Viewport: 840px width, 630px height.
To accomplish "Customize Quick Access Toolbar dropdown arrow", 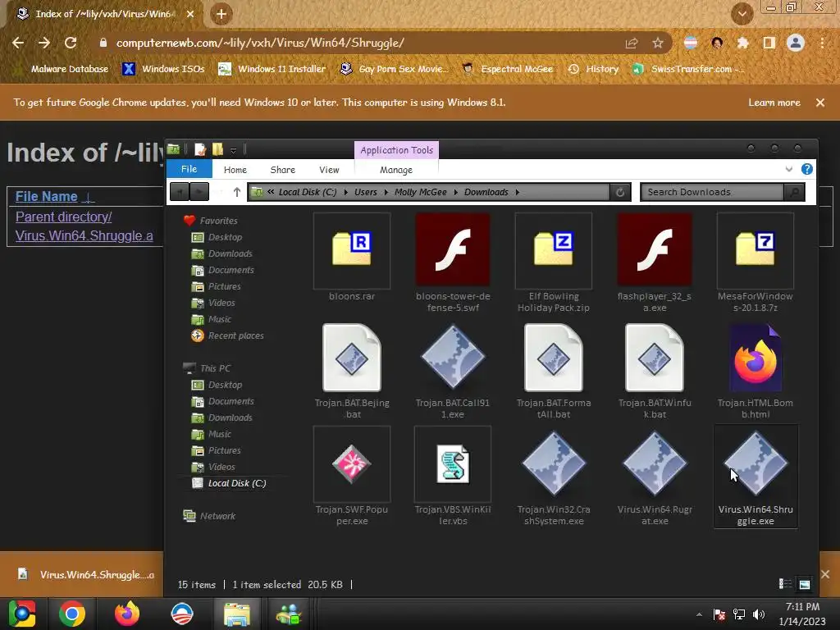I will 233,150.
